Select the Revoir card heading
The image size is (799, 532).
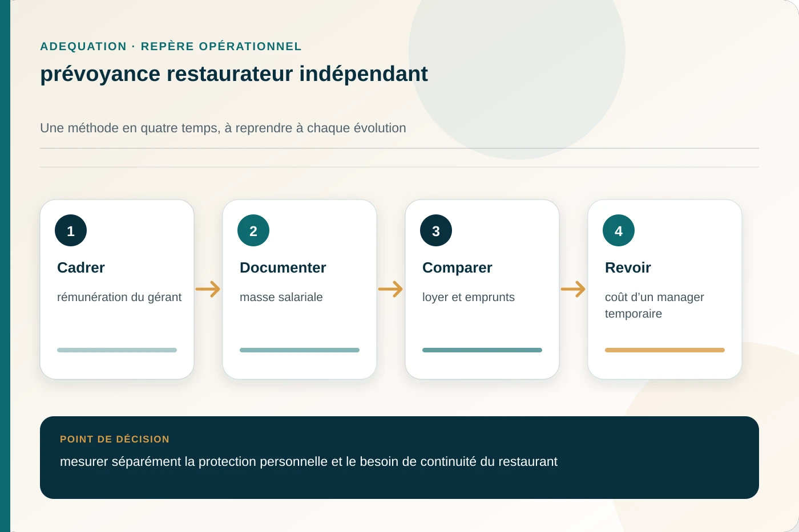(628, 267)
